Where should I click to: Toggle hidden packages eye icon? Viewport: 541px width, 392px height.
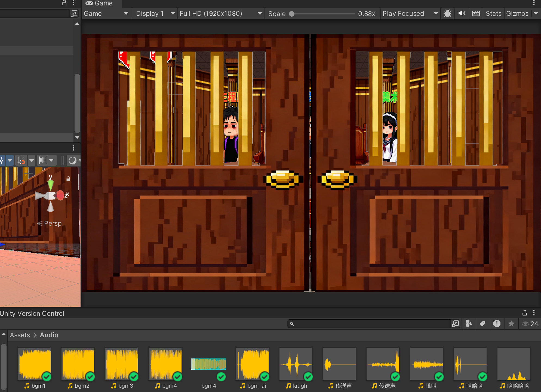[525, 324]
